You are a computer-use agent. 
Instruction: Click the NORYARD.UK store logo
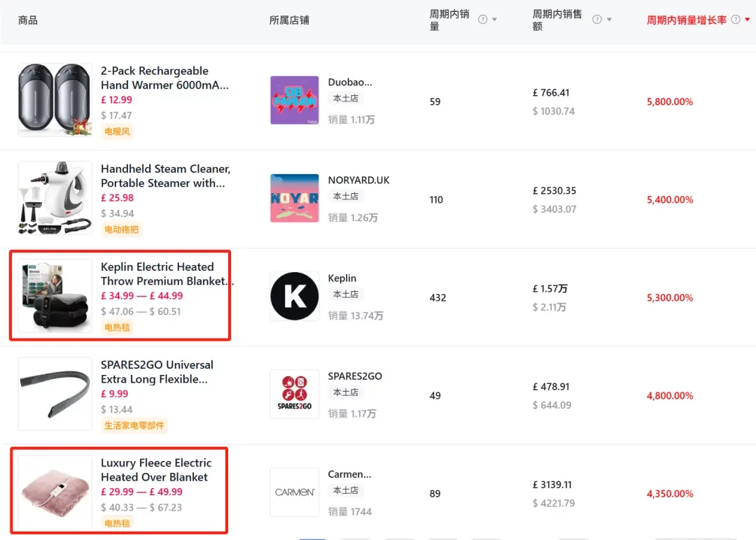[294, 198]
